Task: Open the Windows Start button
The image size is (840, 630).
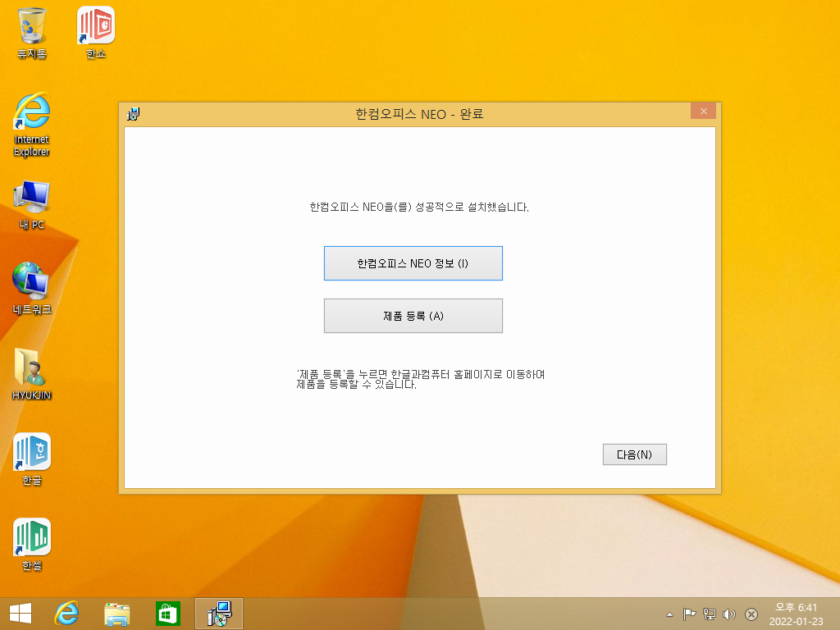Action: point(21,614)
